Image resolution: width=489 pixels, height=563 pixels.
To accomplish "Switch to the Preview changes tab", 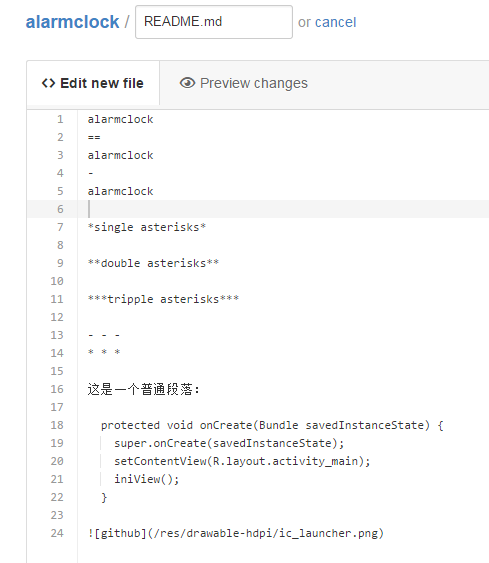I will 243,83.
